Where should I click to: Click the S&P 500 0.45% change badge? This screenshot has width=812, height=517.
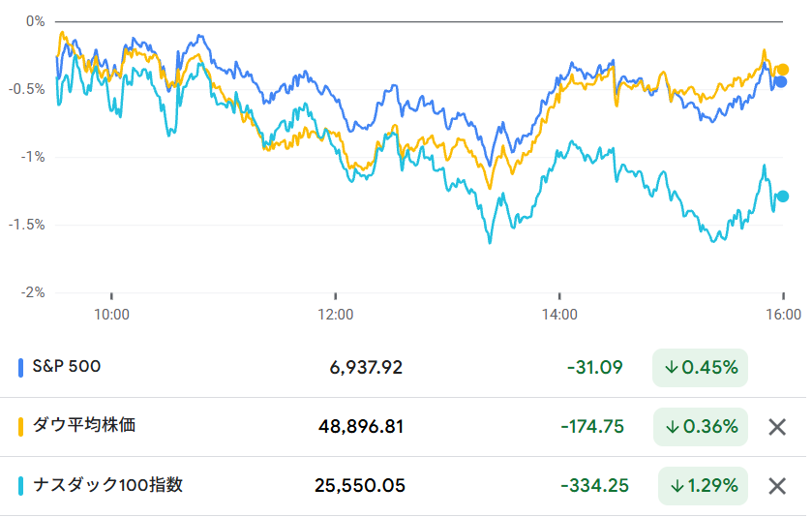coord(701,368)
